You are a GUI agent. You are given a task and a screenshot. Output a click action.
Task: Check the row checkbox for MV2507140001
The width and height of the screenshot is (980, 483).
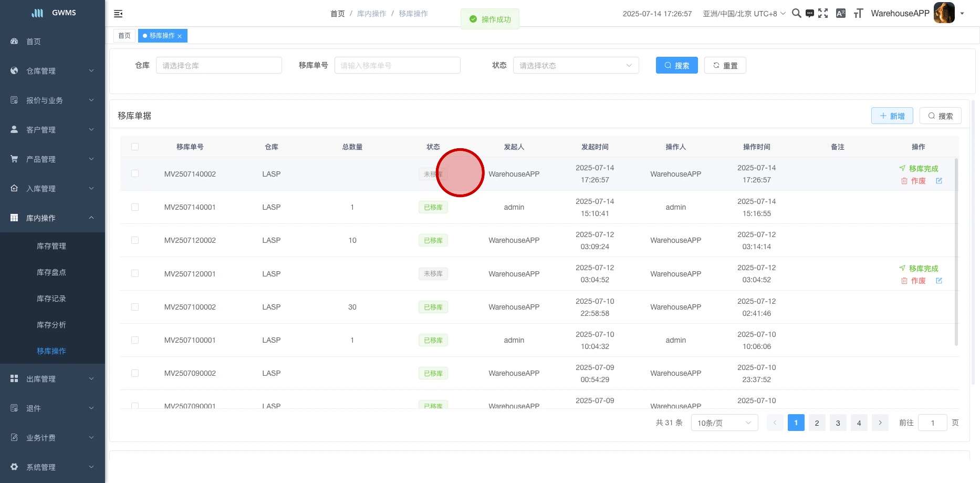(x=135, y=207)
